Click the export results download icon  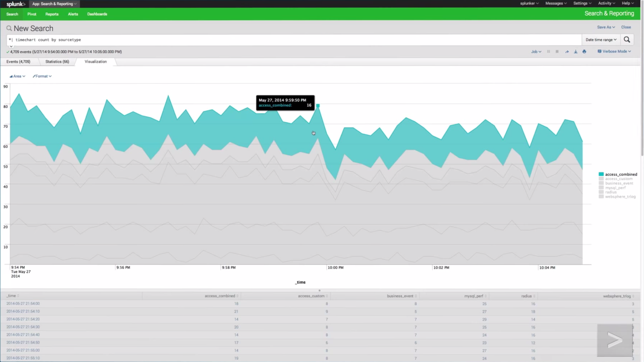576,52
